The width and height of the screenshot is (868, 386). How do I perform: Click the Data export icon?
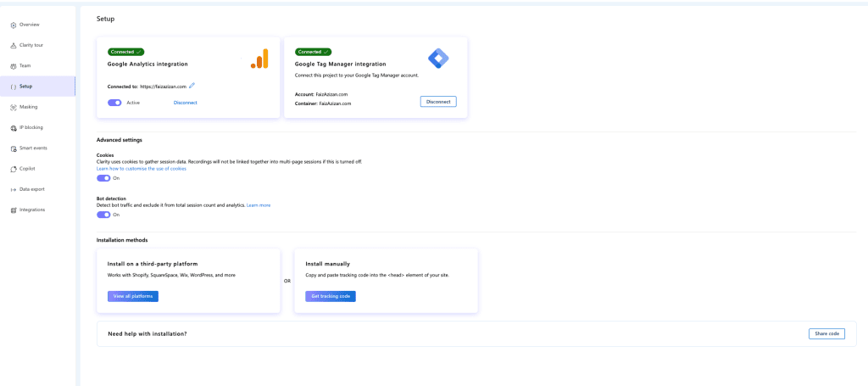[x=14, y=189]
